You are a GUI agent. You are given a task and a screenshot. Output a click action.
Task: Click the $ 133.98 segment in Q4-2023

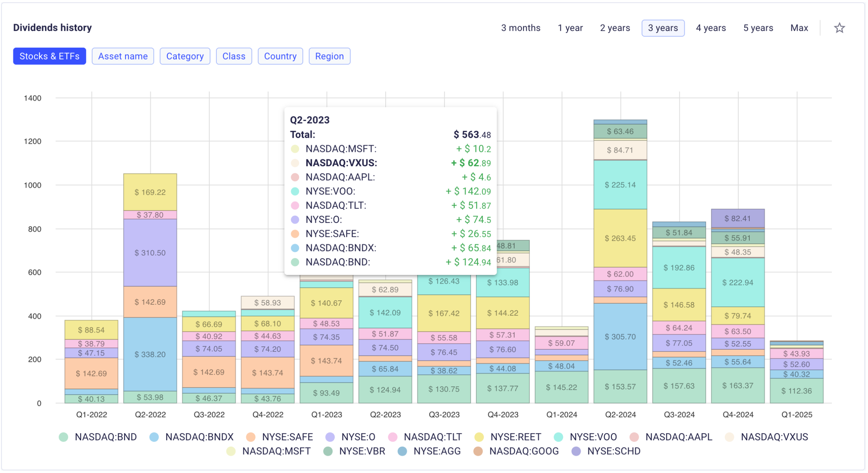pos(503,282)
